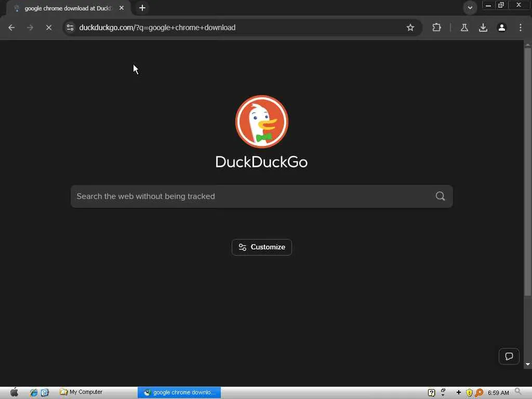The width and height of the screenshot is (532, 399).
Task: Show downloads from the toolbar download icon
Action: tap(483, 28)
